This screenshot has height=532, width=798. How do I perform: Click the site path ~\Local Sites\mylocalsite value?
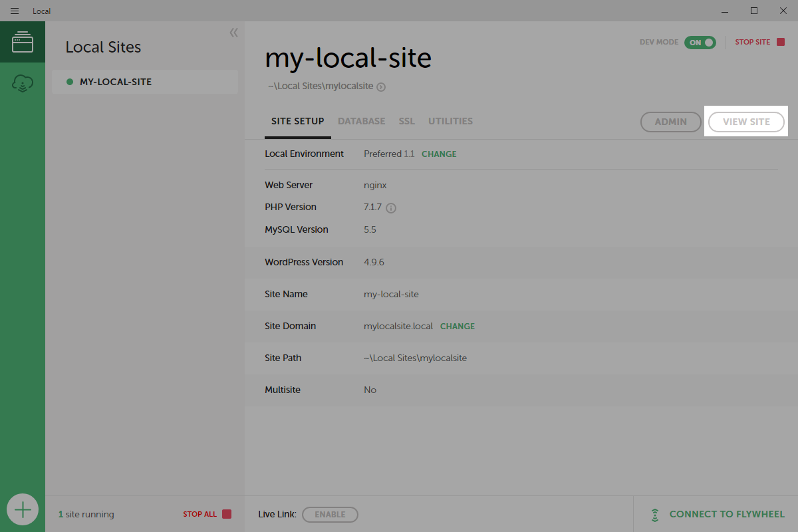coord(415,358)
